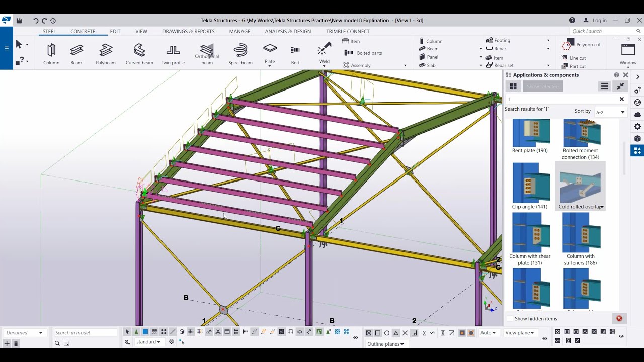
Task: Toggle the snap to triangle midpoints switch
Action: [396, 333]
